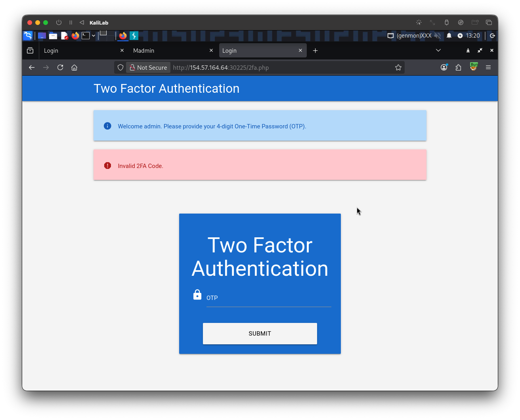Switch to the Madmin tab
520x420 pixels.
[x=170, y=51]
